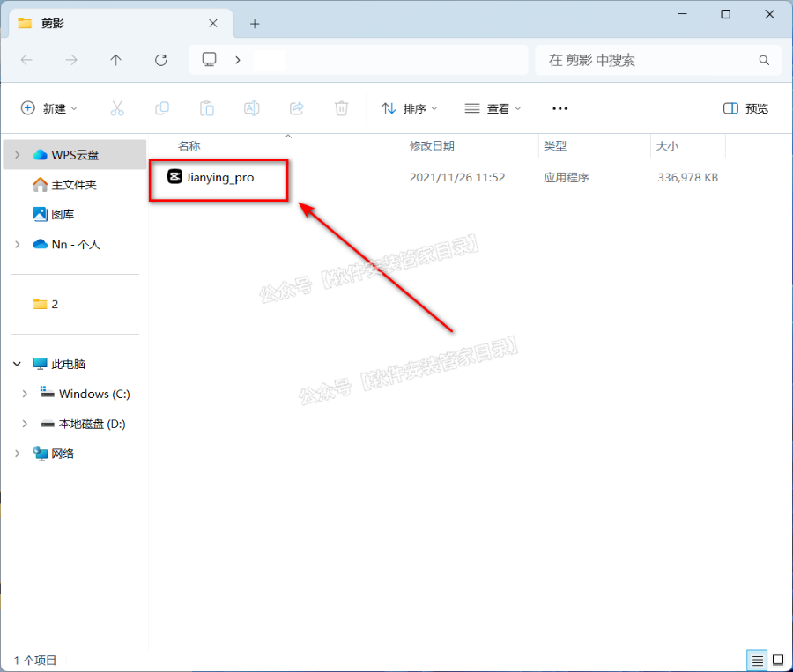
Task: Select 此电脑 in the sidebar
Action: coord(59,364)
